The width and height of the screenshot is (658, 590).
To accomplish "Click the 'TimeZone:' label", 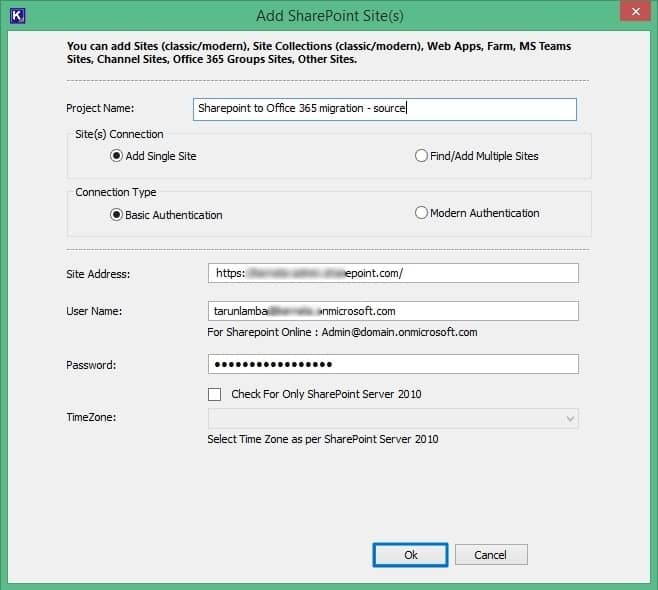I will 91,417.
